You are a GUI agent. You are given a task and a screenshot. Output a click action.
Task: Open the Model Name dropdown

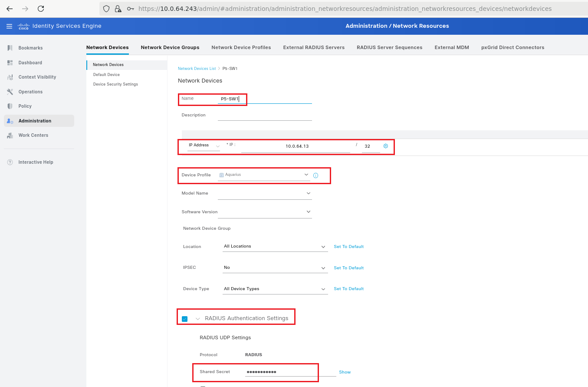click(265, 193)
